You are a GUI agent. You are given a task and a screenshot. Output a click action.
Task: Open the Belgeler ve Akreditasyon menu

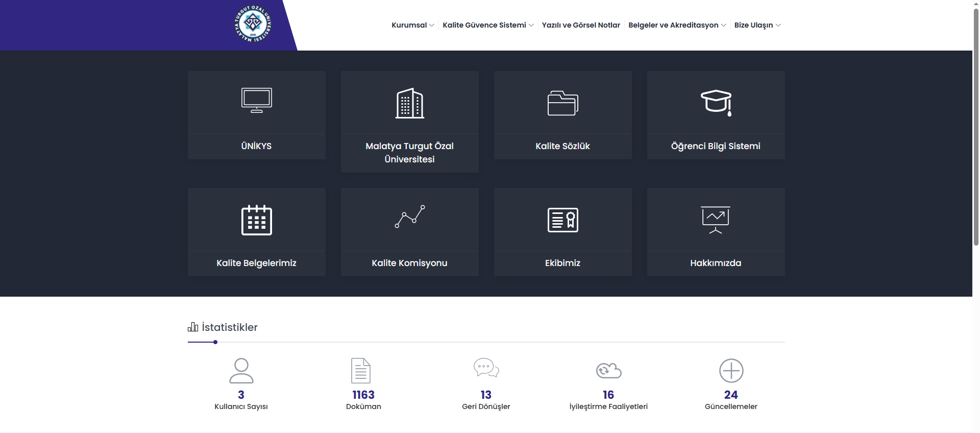click(673, 25)
